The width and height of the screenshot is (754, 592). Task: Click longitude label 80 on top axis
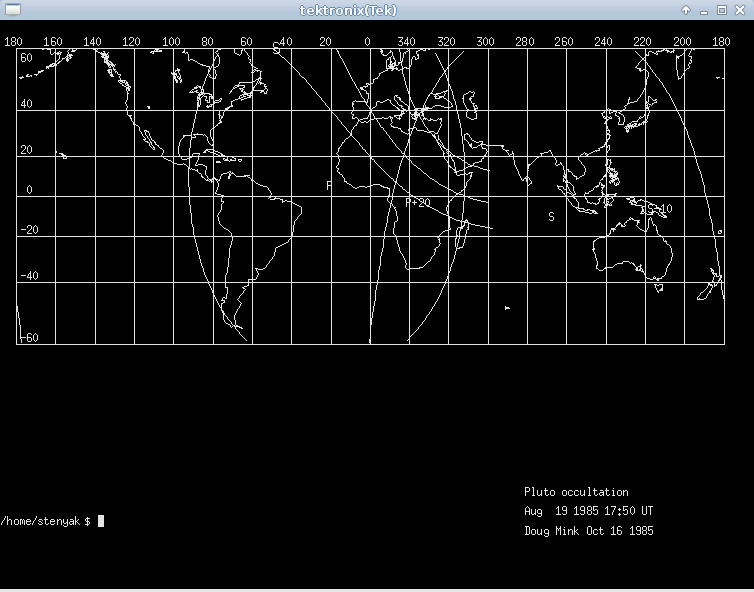(207, 42)
